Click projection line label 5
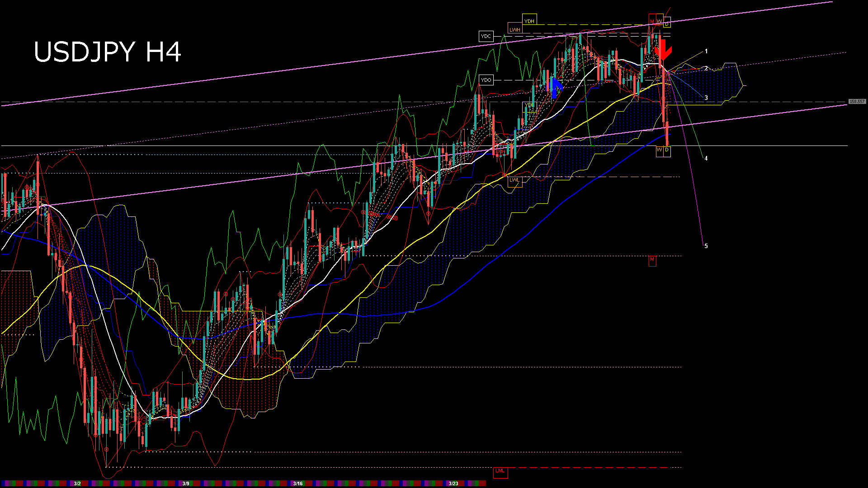868x488 pixels. click(706, 246)
